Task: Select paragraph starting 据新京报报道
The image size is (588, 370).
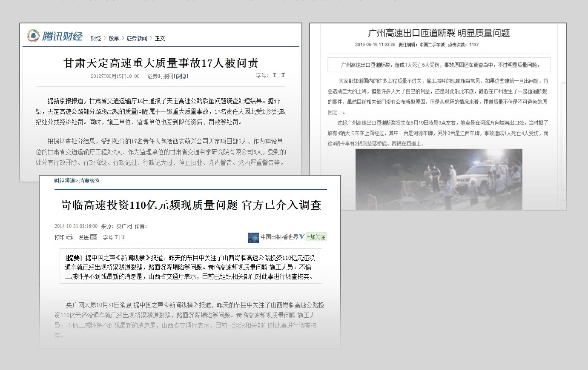Action: (x=161, y=111)
